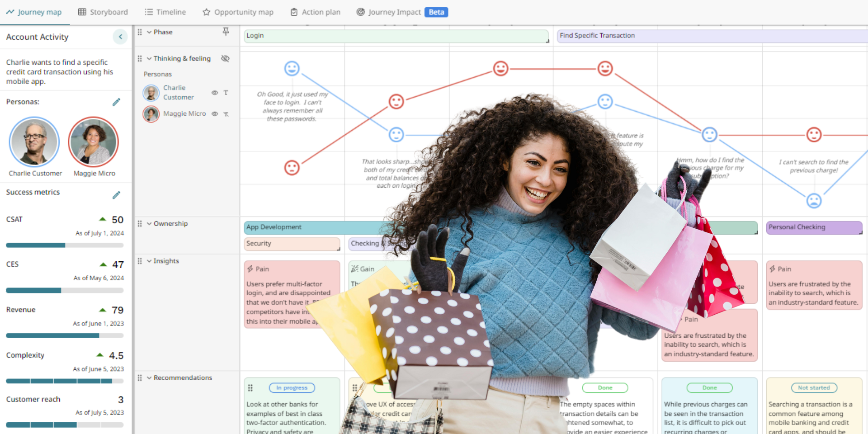Grab the Thinking & feeling drag handle

(x=140, y=59)
